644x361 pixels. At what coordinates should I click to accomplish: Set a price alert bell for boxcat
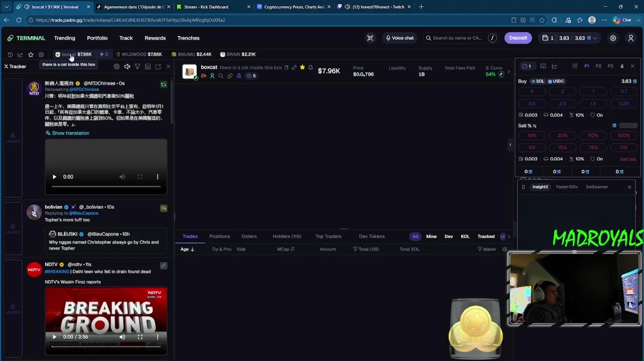[x=310, y=68]
